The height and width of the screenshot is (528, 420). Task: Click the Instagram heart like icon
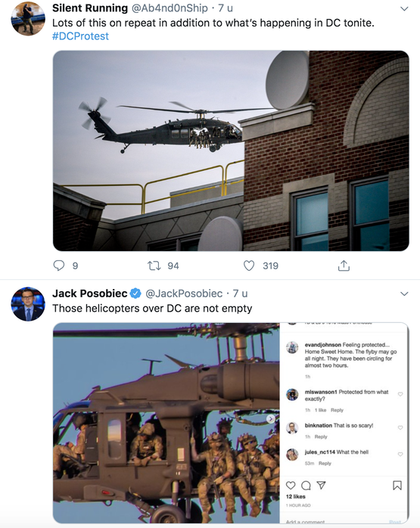291,485
